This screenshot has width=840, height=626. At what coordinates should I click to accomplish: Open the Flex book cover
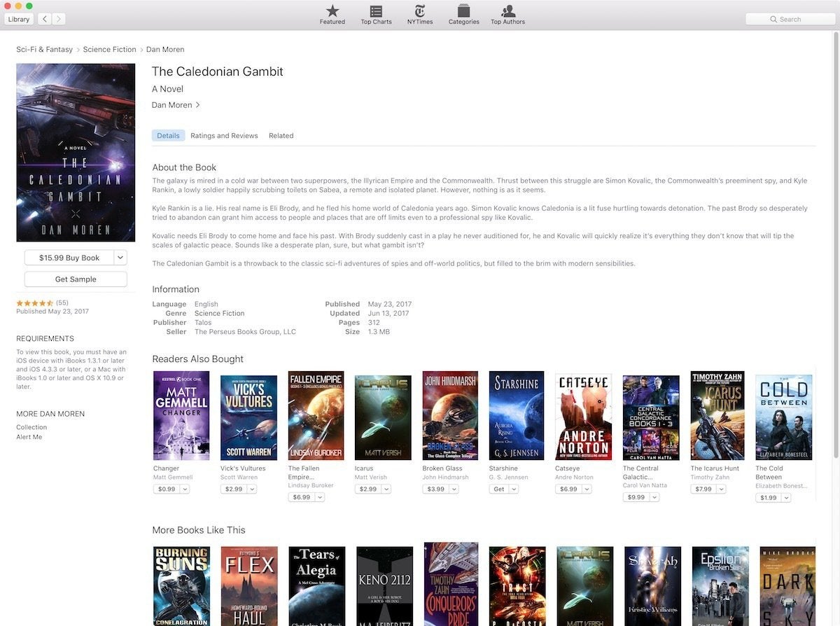249,586
